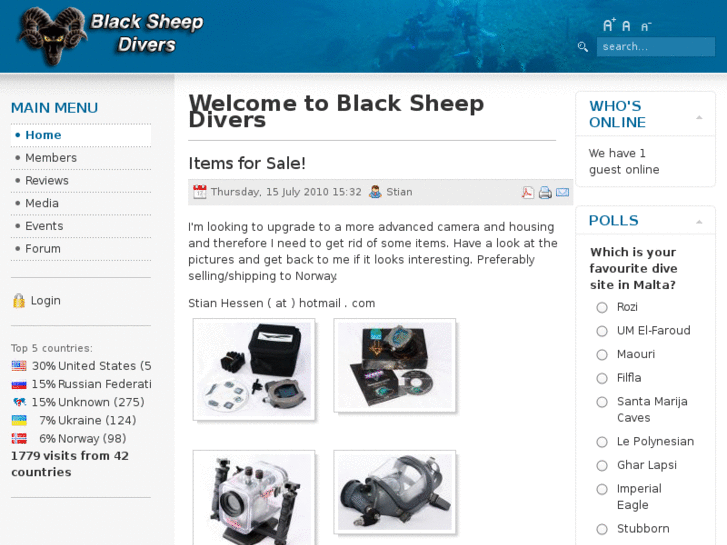Choose Ghar Lapsi in the poll

pos(602,466)
